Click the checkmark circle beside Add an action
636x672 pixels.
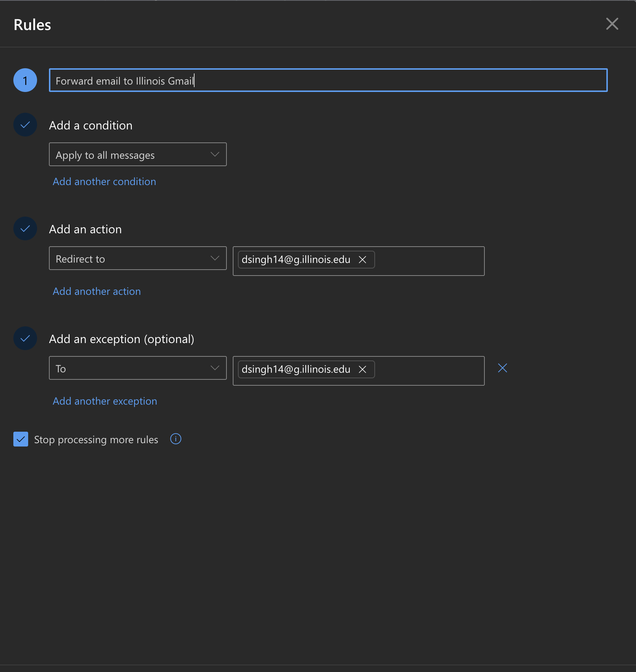pyautogui.click(x=25, y=228)
